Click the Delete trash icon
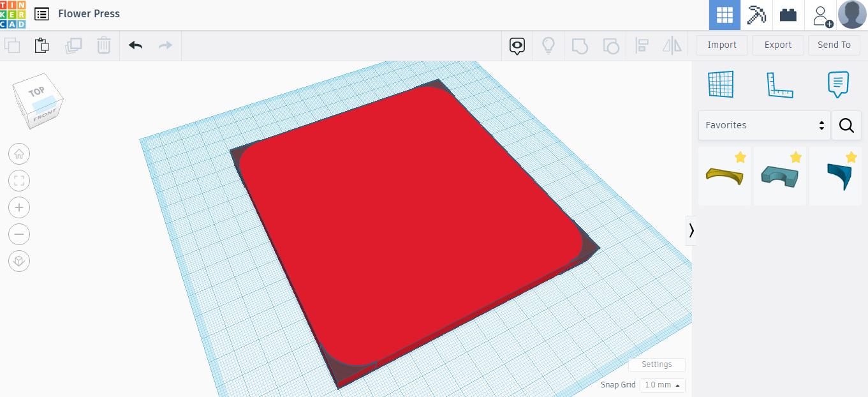Screen dimensions: 868x397 pyautogui.click(x=104, y=45)
